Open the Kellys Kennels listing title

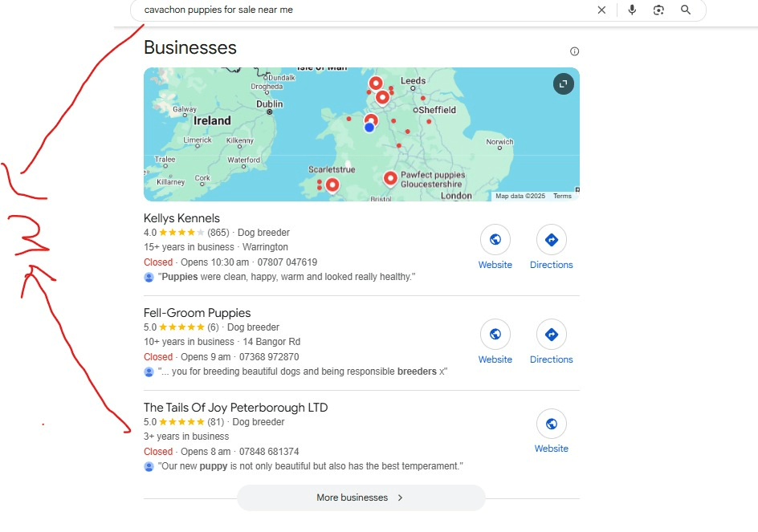(181, 218)
